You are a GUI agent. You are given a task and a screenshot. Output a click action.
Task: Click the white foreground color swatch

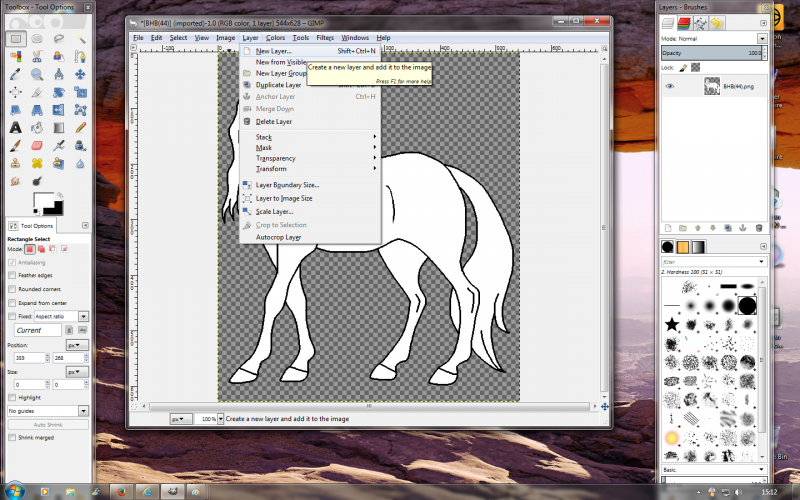pos(43,201)
